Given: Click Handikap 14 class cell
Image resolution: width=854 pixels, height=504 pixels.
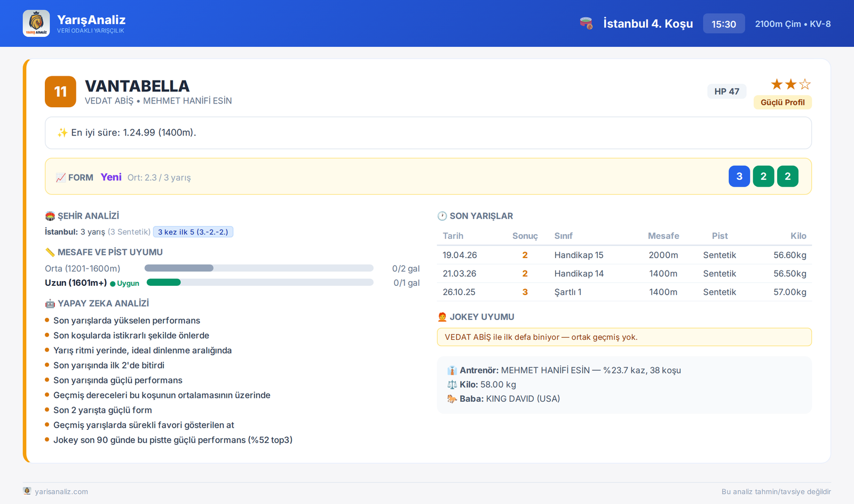Looking at the screenshot, I should (579, 274).
